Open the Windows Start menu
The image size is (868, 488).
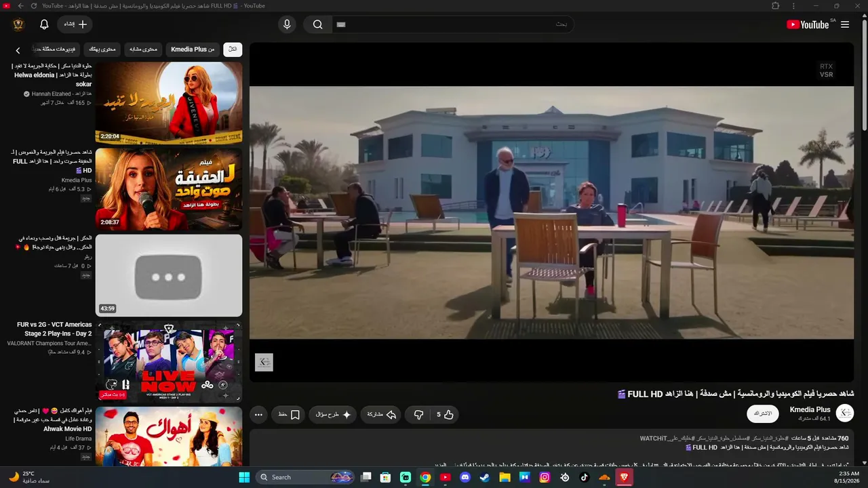244,477
